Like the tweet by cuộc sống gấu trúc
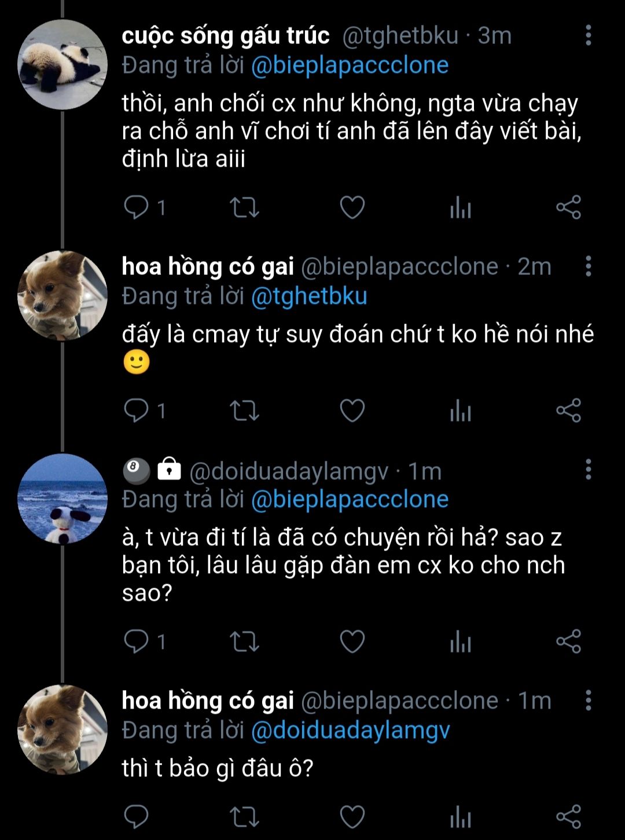The height and width of the screenshot is (840, 625). [352, 207]
